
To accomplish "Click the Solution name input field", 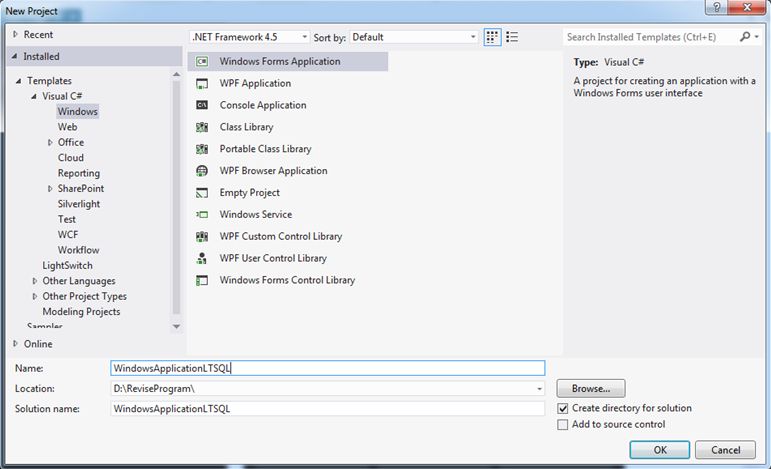I will click(x=327, y=409).
